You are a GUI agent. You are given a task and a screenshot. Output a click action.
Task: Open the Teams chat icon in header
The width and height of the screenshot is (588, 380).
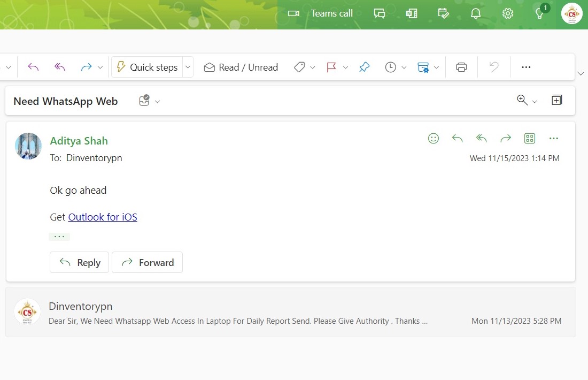click(x=380, y=13)
